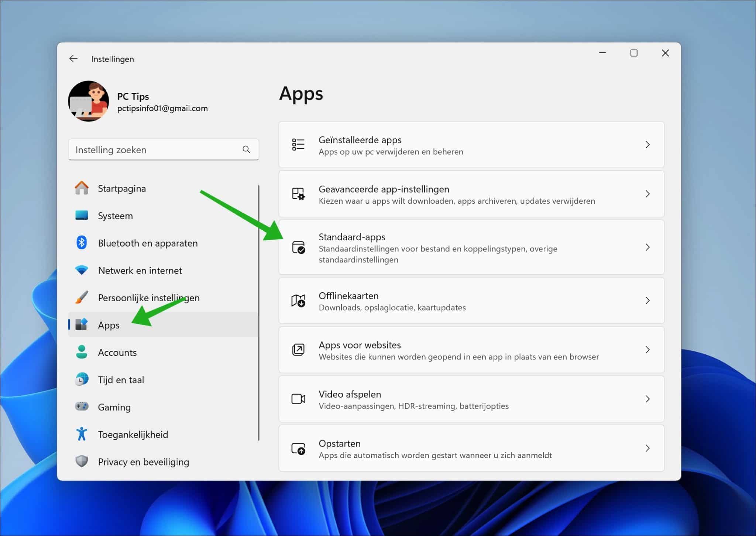Viewport: 756px width, 536px height.
Task: Select the Systeem sidebar icon
Action: [x=82, y=215]
